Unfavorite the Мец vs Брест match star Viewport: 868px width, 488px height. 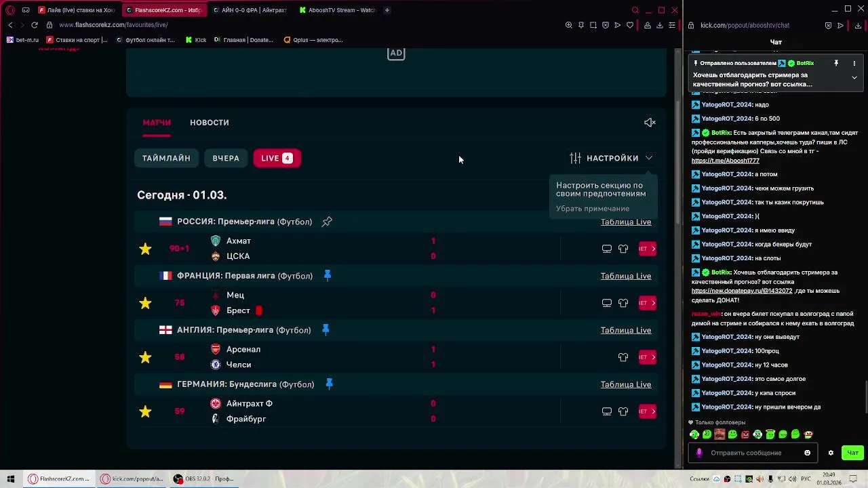(145, 303)
